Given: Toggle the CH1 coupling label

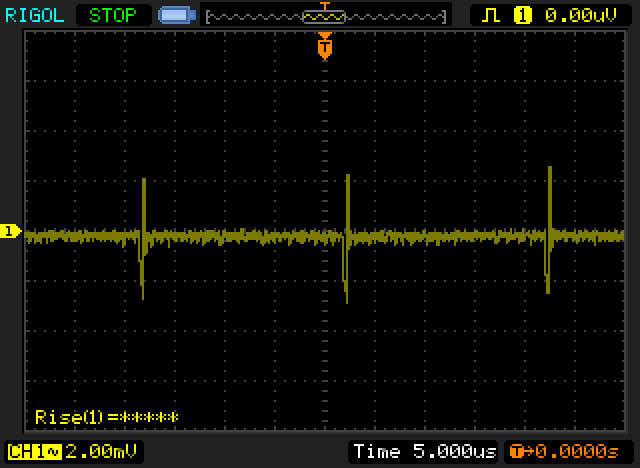Looking at the screenshot, I should coord(34,452).
